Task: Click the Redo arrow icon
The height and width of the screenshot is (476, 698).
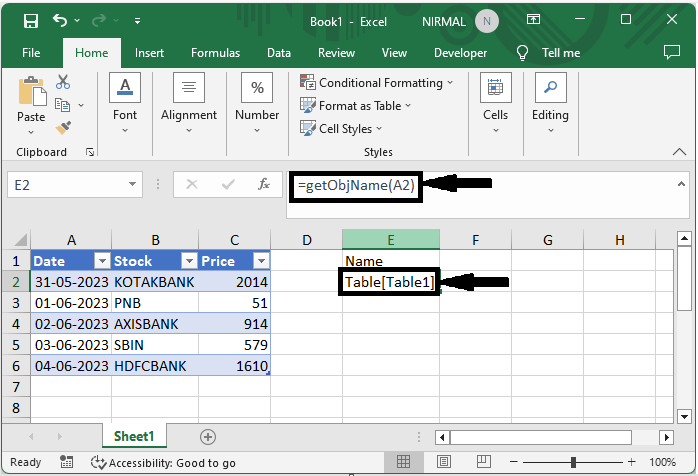Action: tap(99, 20)
